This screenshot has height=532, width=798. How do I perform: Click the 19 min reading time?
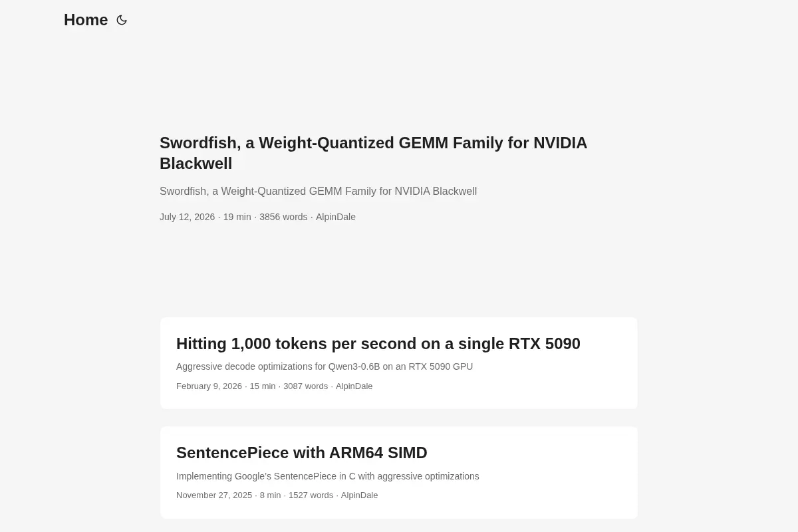(x=237, y=217)
